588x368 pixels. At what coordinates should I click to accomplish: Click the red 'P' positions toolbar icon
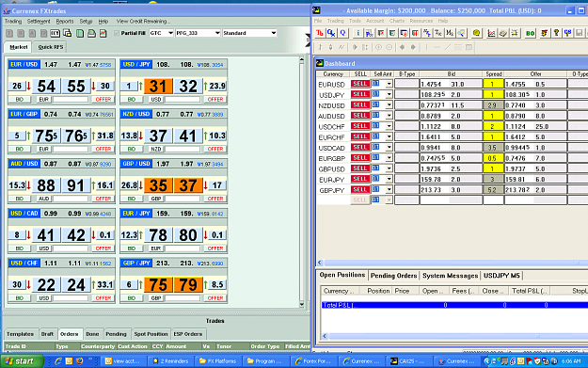[x=381, y=33]
